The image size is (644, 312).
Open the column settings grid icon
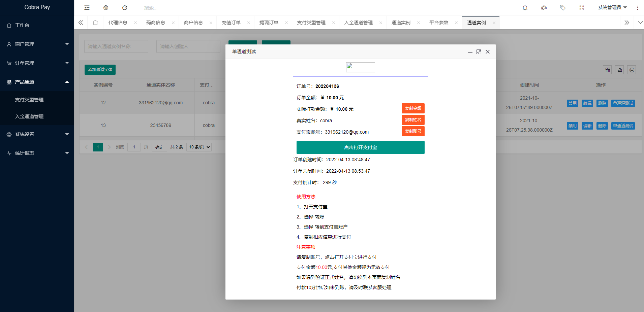608,69
